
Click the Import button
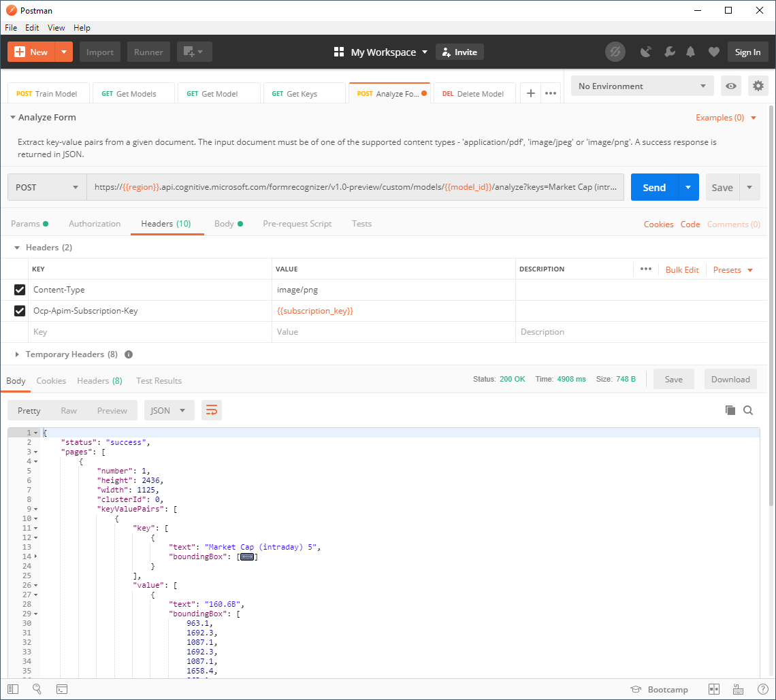pyautogui.click(x=100, y=52)
